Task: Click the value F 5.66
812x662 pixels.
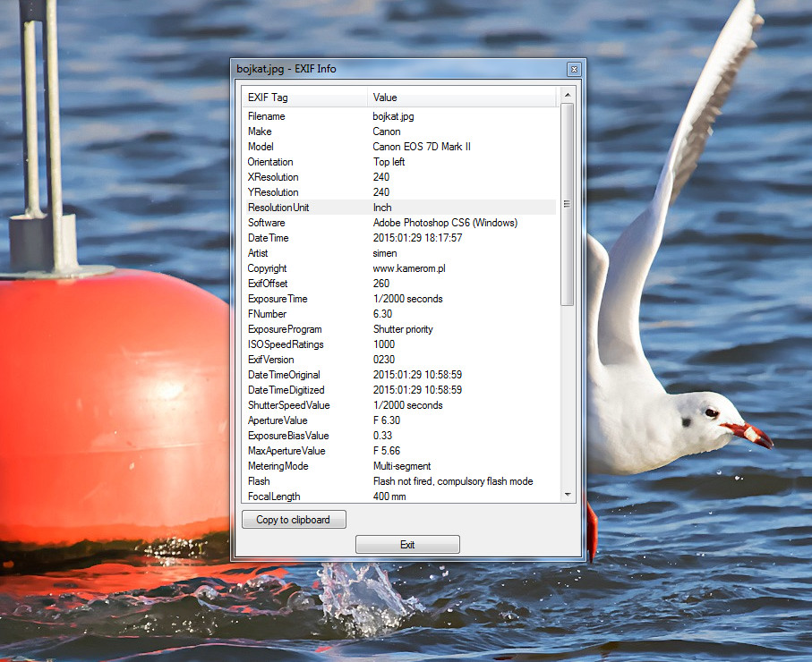Action: coord(387,451)
